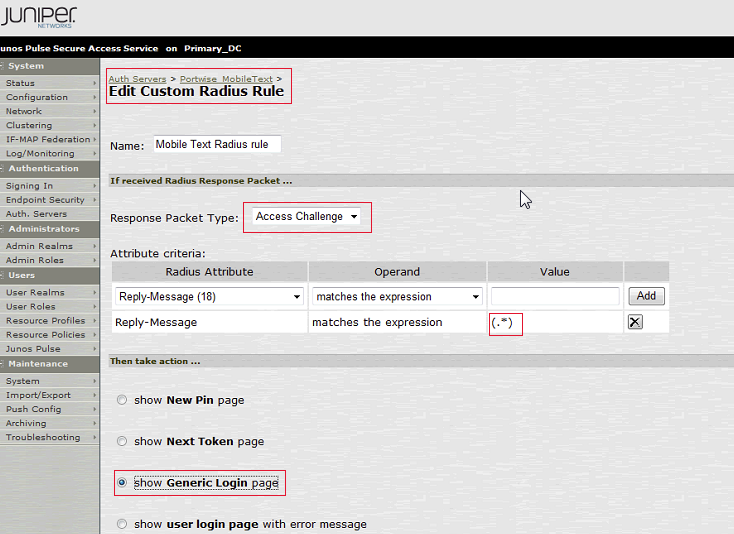Choose show user login page with error
The image size is (734, 534).
point(123,524)
